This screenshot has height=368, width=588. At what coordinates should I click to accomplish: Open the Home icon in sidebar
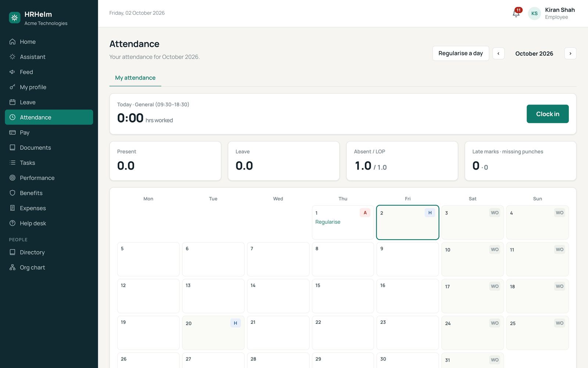click(x=12, y=42)
